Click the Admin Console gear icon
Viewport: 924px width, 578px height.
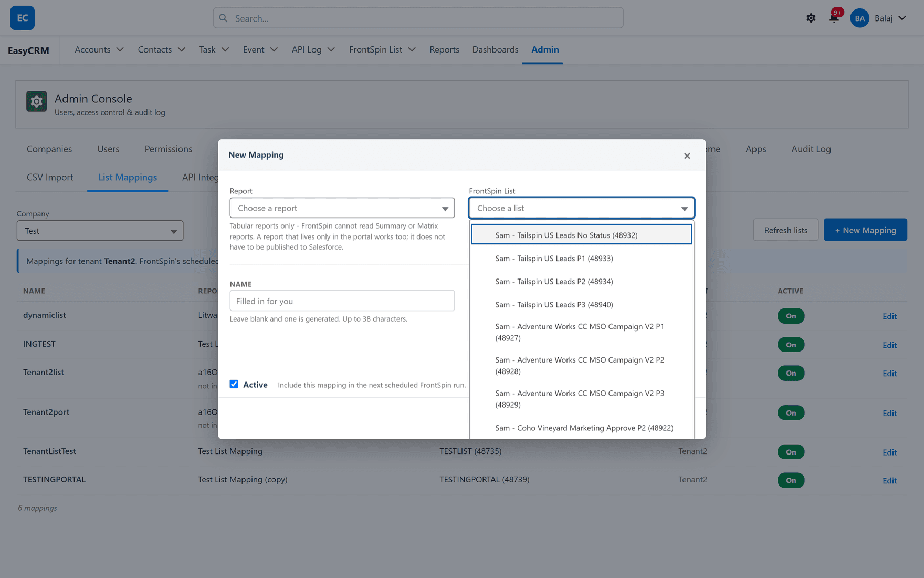pyautogui.click(x=36, y=101)
